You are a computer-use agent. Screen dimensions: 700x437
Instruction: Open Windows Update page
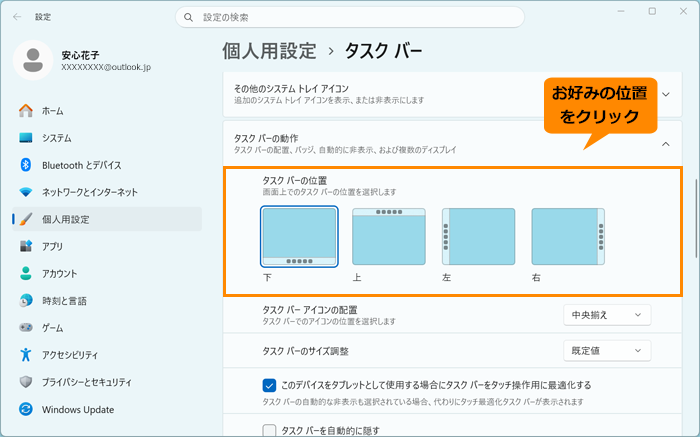107,409
